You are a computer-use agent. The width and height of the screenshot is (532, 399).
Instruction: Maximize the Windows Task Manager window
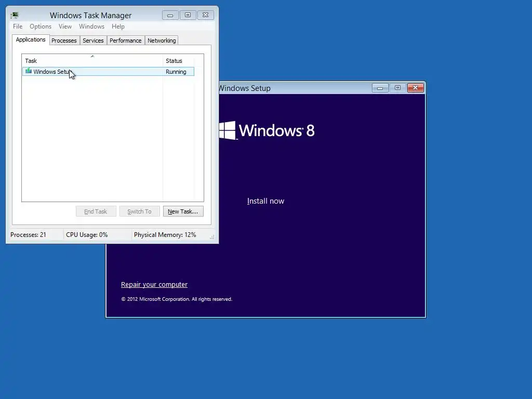tap(188, 15)
